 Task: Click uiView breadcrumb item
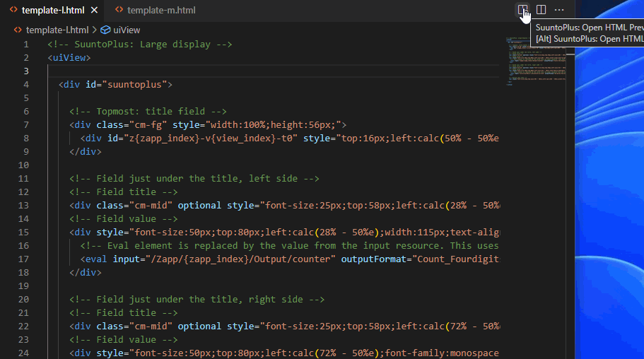(127, 30)
